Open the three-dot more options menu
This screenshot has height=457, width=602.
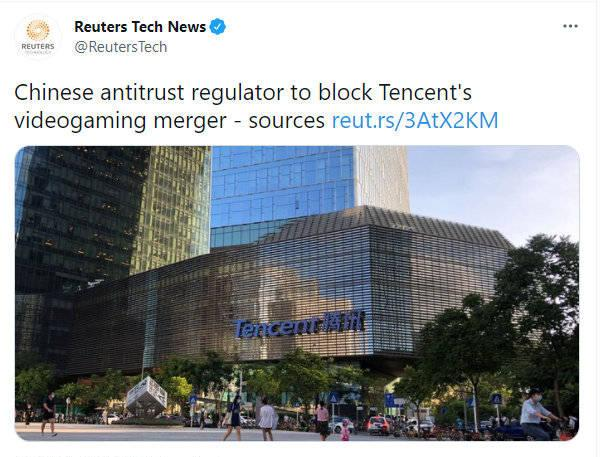coord(570,26)
